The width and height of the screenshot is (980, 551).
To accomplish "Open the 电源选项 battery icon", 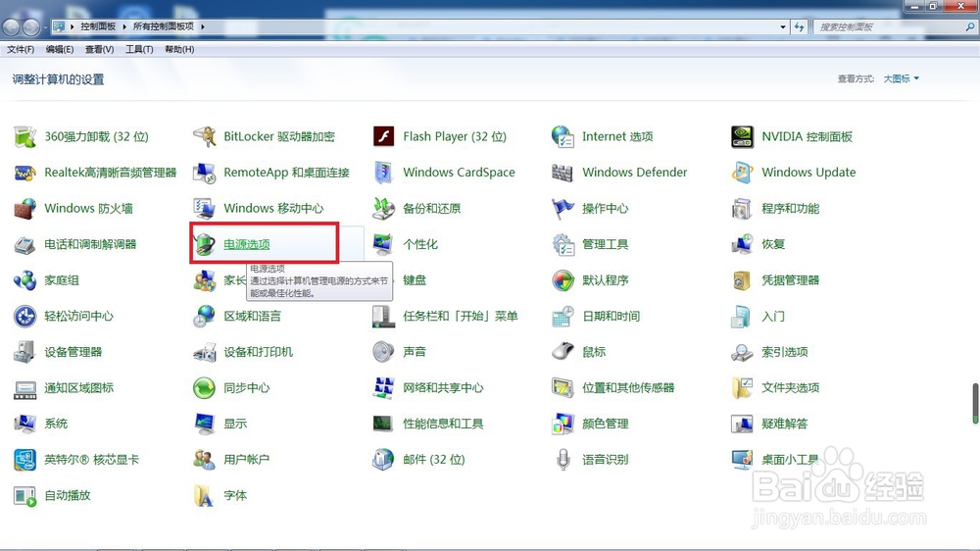I will click(x=205, y=244).
